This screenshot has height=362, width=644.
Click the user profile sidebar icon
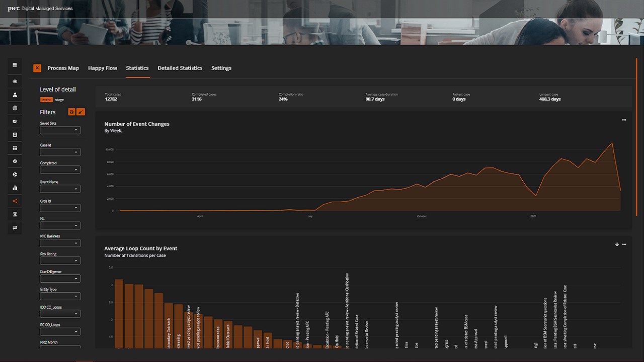coord(15,95)
